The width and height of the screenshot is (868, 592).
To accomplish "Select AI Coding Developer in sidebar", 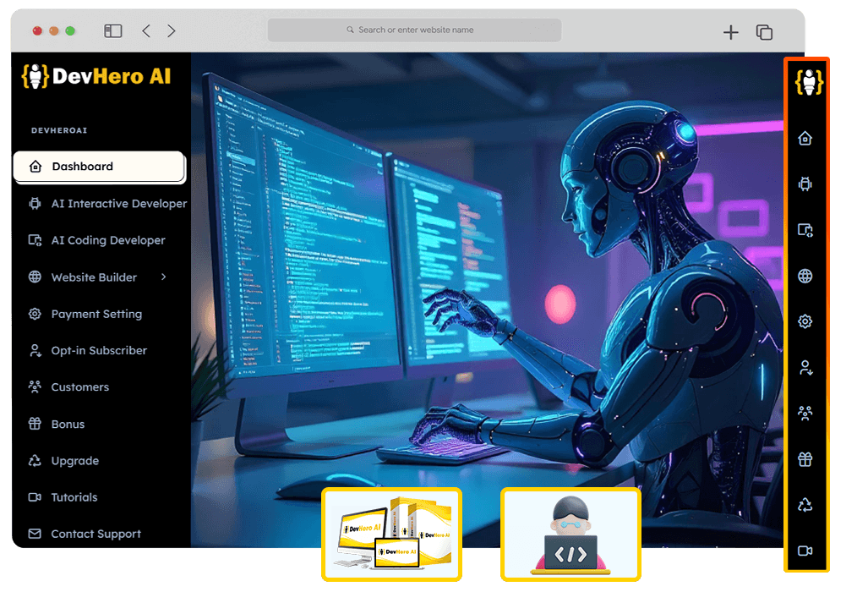I will [107, 240].
